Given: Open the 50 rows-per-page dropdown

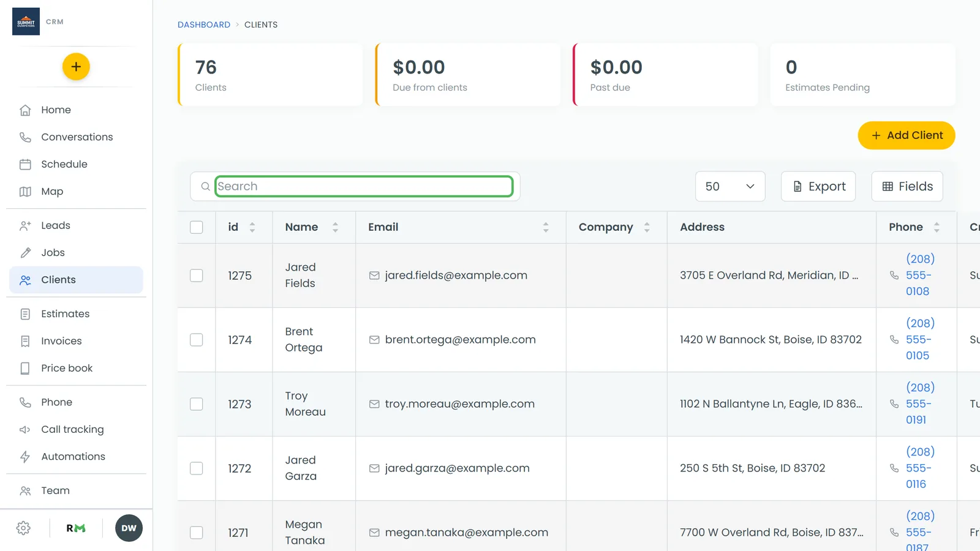Looking at the screenshot, I should [730, 186].
